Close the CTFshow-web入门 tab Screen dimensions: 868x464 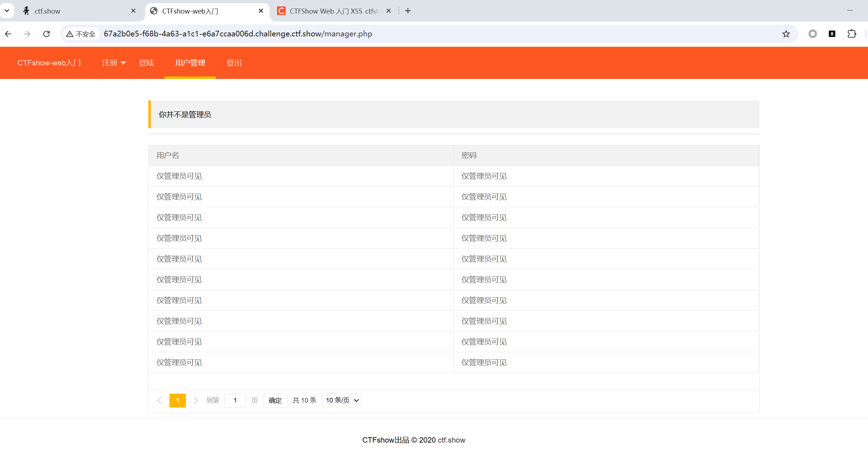click(261, 11)
